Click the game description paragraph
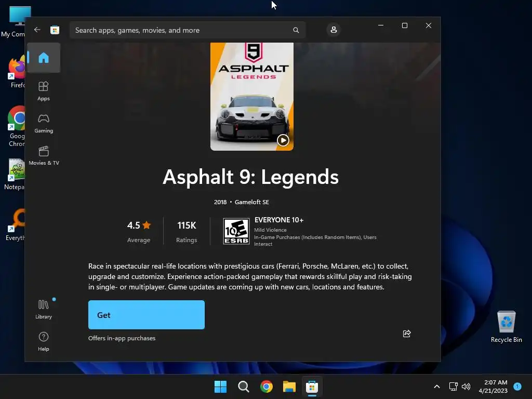The image size is (532, 399). (250, 276)
